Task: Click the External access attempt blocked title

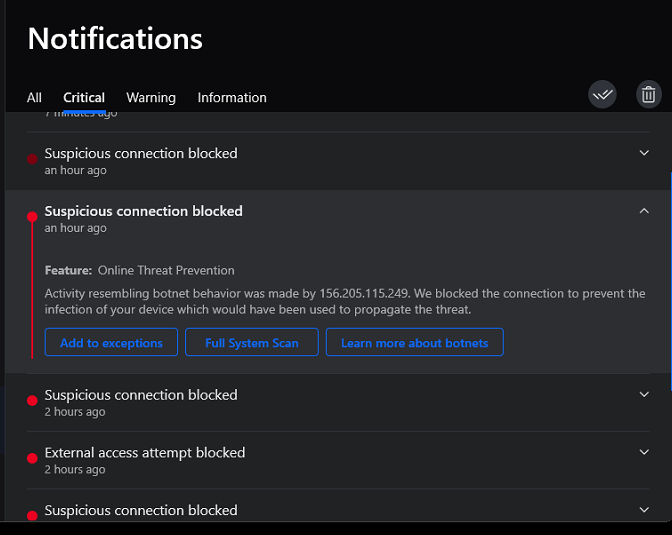Action: (145, 453)
